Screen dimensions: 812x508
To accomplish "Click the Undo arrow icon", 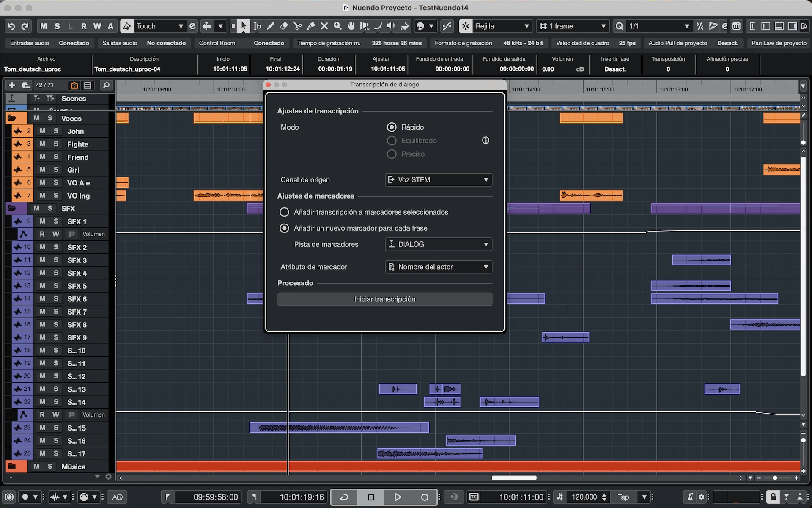I will pyautogui.click(x=11, y=26).
